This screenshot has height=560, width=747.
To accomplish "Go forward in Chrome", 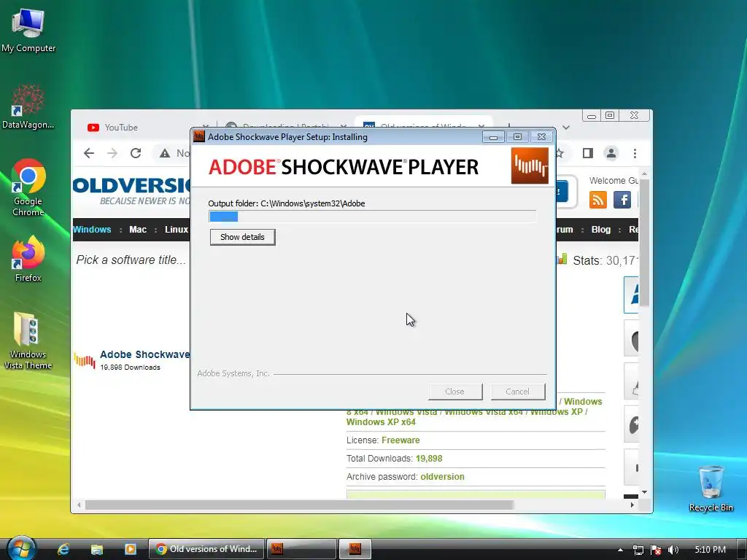I will coord(112,153).
